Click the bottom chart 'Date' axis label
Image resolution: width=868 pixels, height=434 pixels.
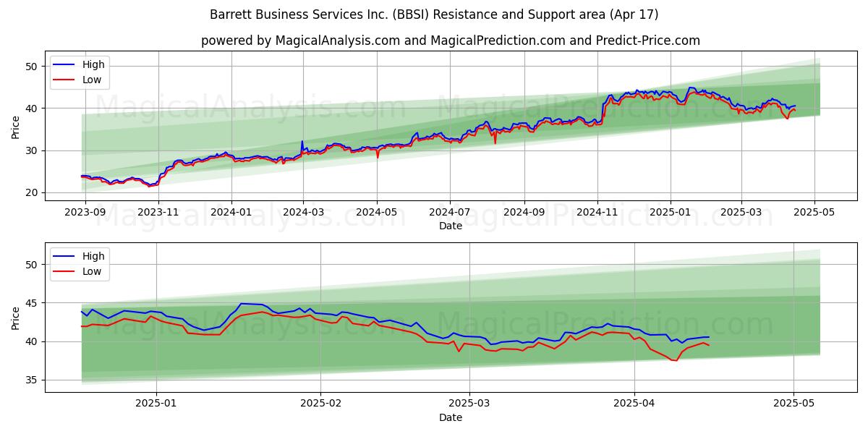450,417
